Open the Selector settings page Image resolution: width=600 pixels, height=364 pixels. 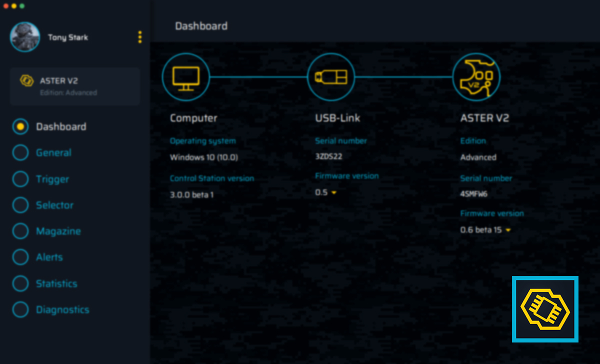[54, 205]
